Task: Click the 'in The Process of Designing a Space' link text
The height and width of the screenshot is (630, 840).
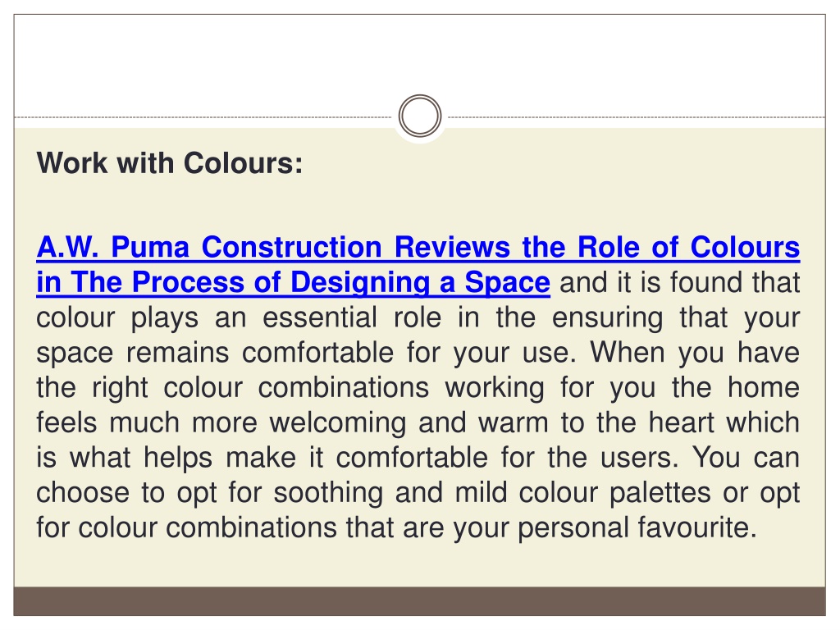Action: coord(293,282)
